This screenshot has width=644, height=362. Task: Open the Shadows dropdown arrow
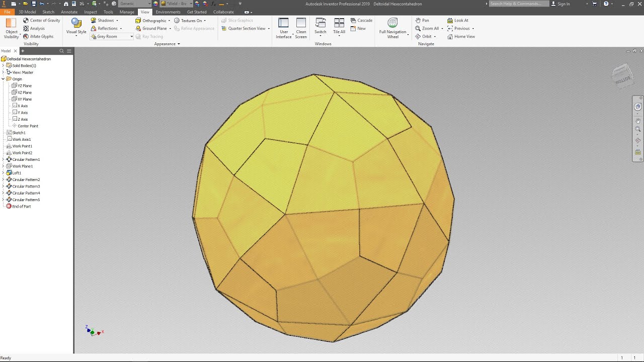(117, 21)
